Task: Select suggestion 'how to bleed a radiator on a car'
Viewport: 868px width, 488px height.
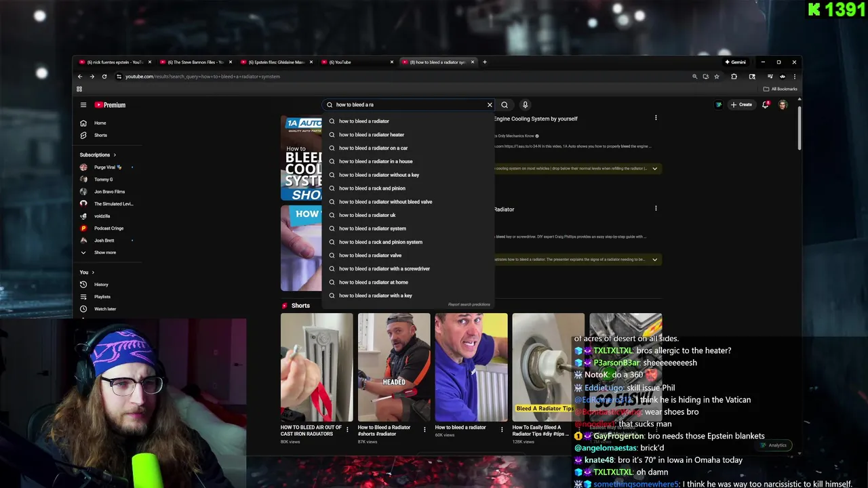Action: pyautogui.click(x=409, y=148)
